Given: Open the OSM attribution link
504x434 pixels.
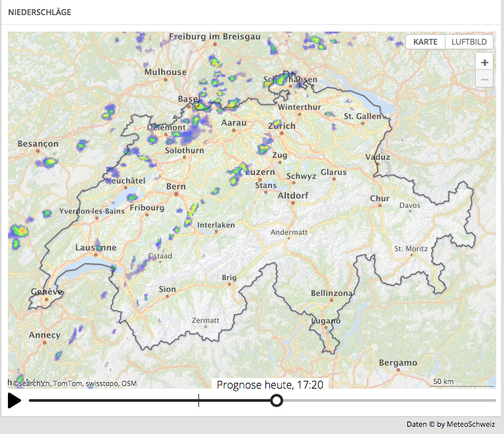Looking at the screenshot, I should pyautogui.click(x=129, y=383).
